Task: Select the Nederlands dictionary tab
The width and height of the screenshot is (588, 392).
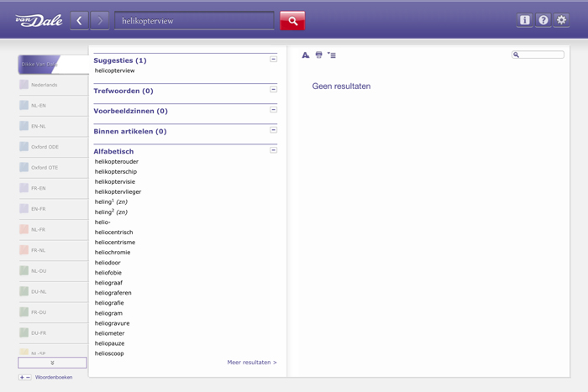Action: 53,85
